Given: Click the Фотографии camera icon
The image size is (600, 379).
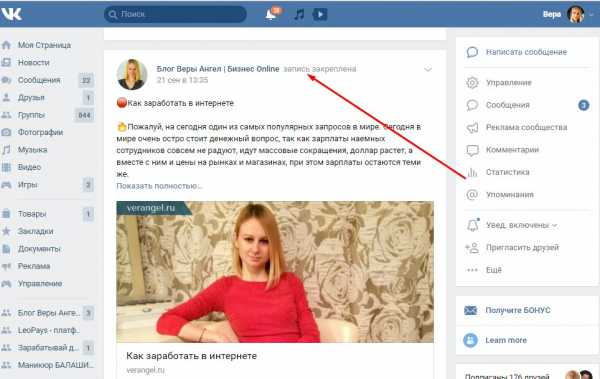Looking at the screenshot, I should point(6,132).
